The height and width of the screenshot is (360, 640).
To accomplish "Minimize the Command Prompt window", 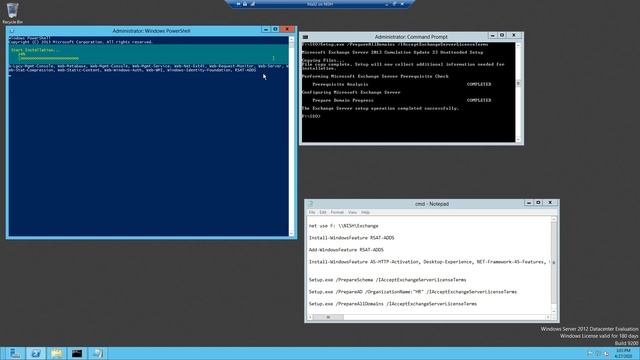I will (493, 36).
